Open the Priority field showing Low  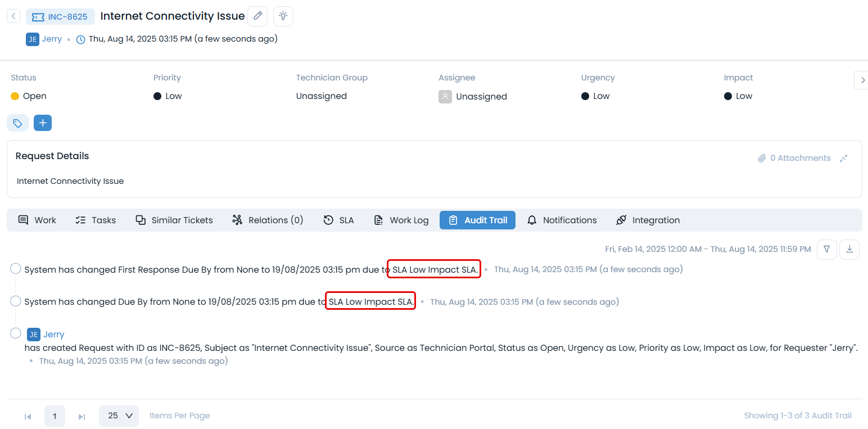coord(173,96)
